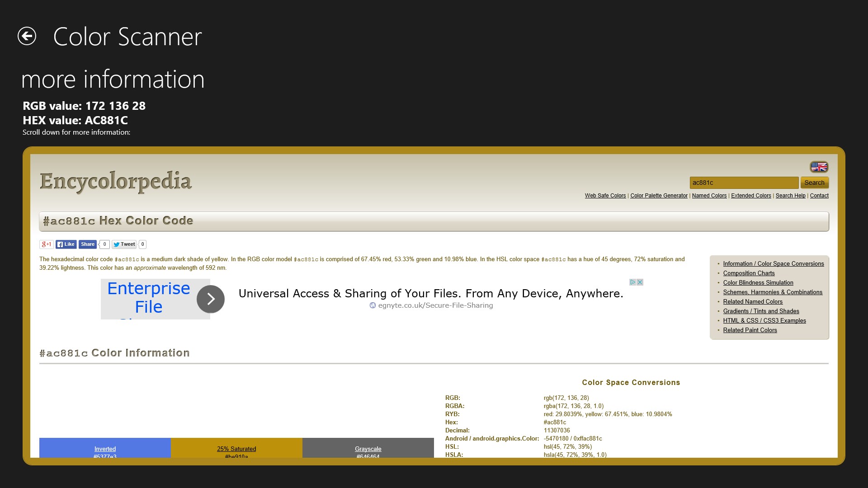Click the Google +1 icon button
868x488 pixels.
tap(46, 244)
